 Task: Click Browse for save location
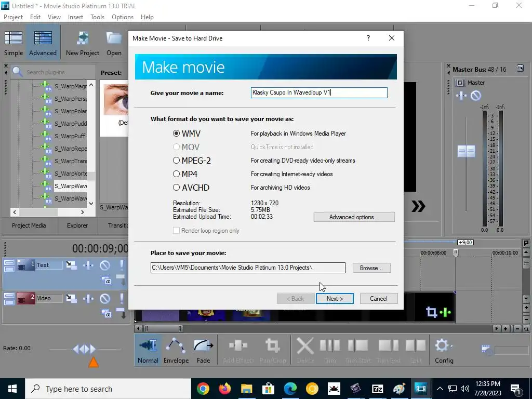click(x=371, y=268)
